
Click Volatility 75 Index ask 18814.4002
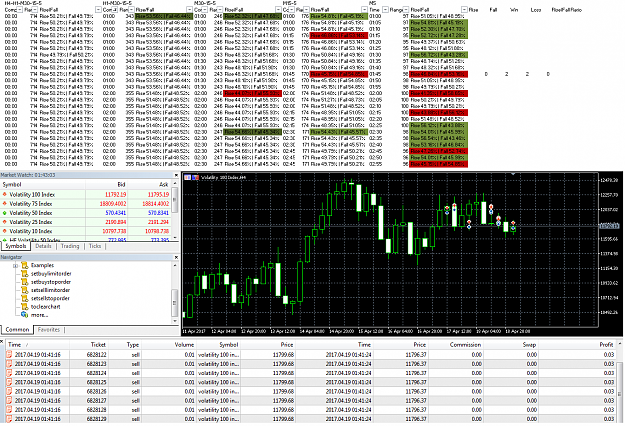tap(156, 204)
